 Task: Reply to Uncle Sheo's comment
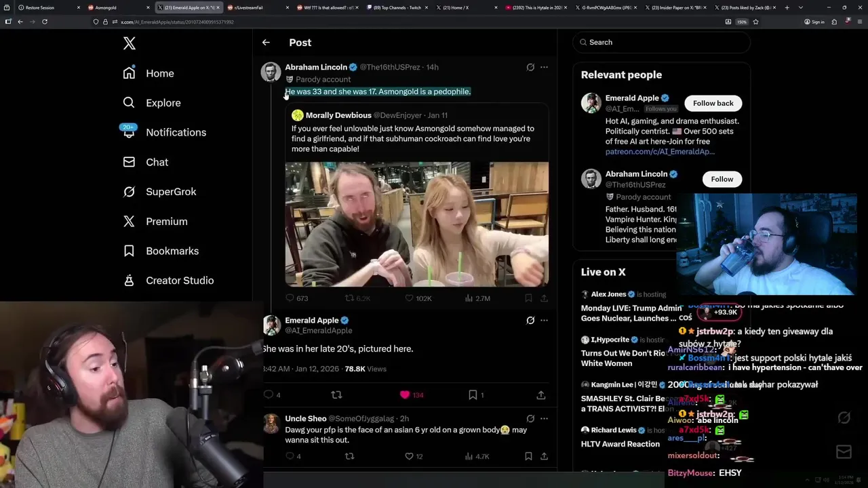293,456
